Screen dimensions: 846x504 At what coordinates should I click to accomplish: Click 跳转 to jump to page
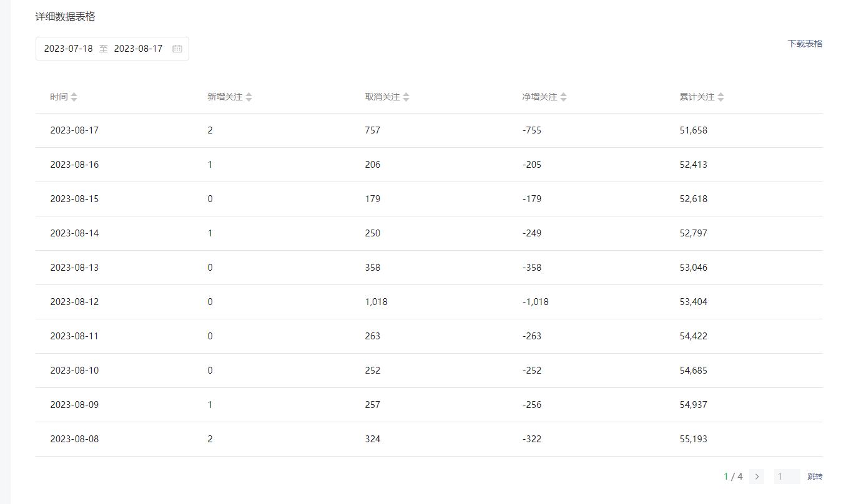point(815,477)
